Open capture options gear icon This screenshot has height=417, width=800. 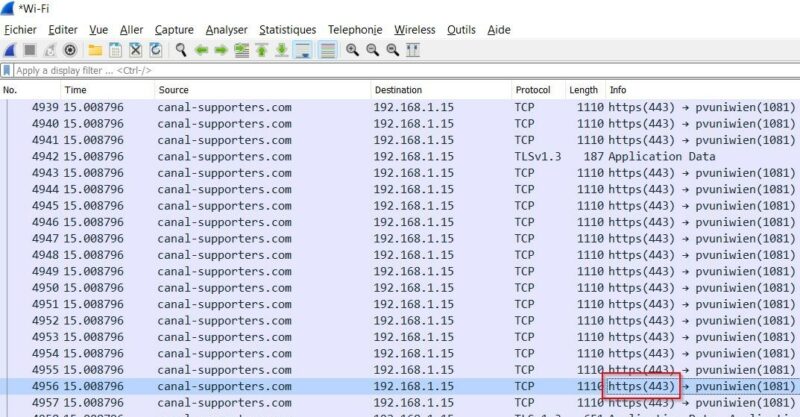(x=70, y=50)
